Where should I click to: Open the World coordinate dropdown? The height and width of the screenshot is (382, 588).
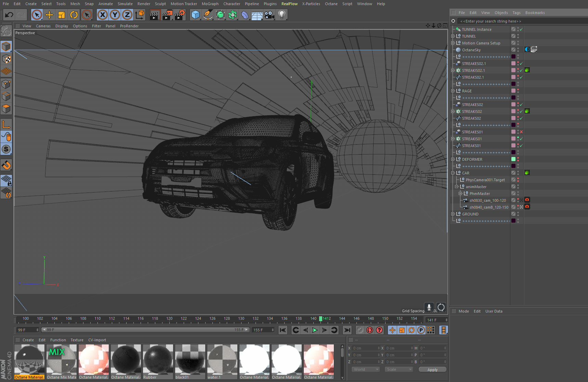366,369
